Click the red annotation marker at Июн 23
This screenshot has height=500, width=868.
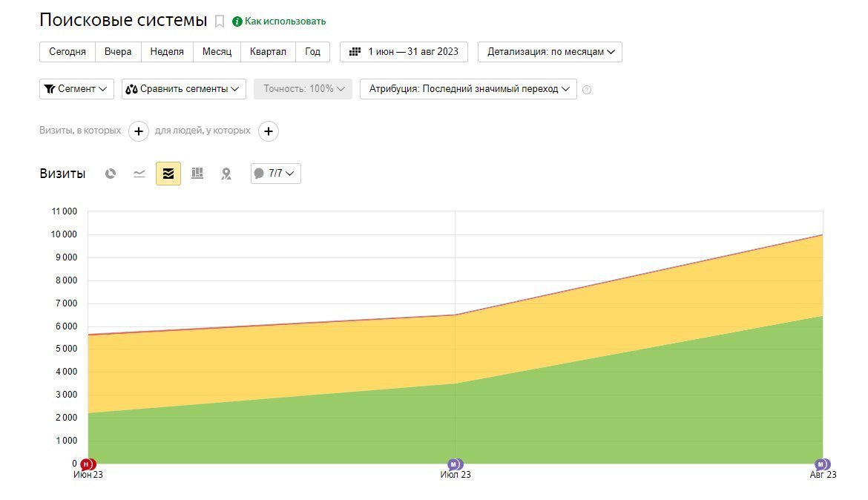click(x=88, y=464)
